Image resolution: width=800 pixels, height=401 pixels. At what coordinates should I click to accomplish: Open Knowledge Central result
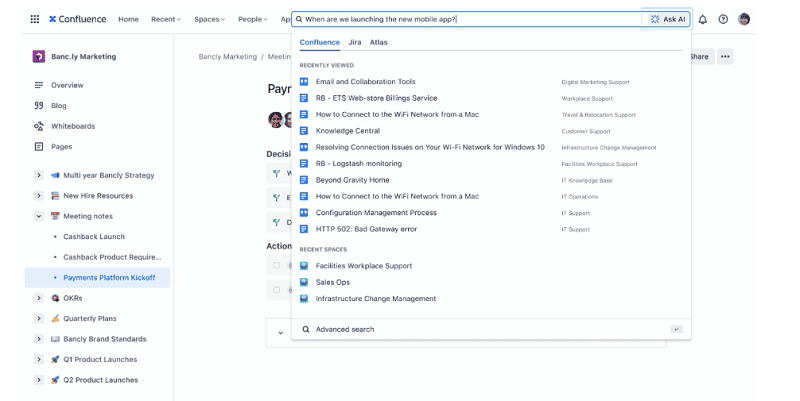tap(347, 131)
